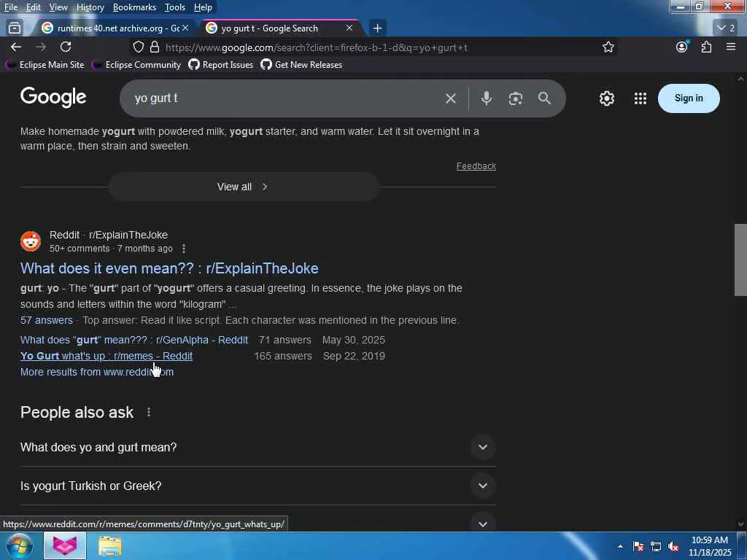The height and width of the screenshot is (560, 747).
Task: Click the Reddit site favicon
Action: point(31,241)
